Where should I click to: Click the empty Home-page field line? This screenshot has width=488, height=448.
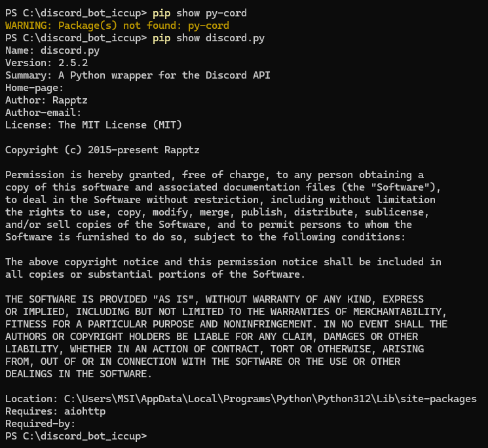tap(34, 88)
